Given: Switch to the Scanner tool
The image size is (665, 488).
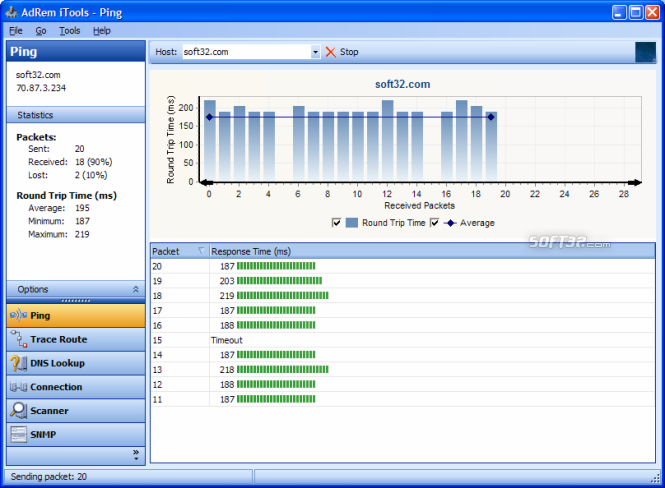Looking at the screenshot, I should pyautogui.click(x=76, y=410).
